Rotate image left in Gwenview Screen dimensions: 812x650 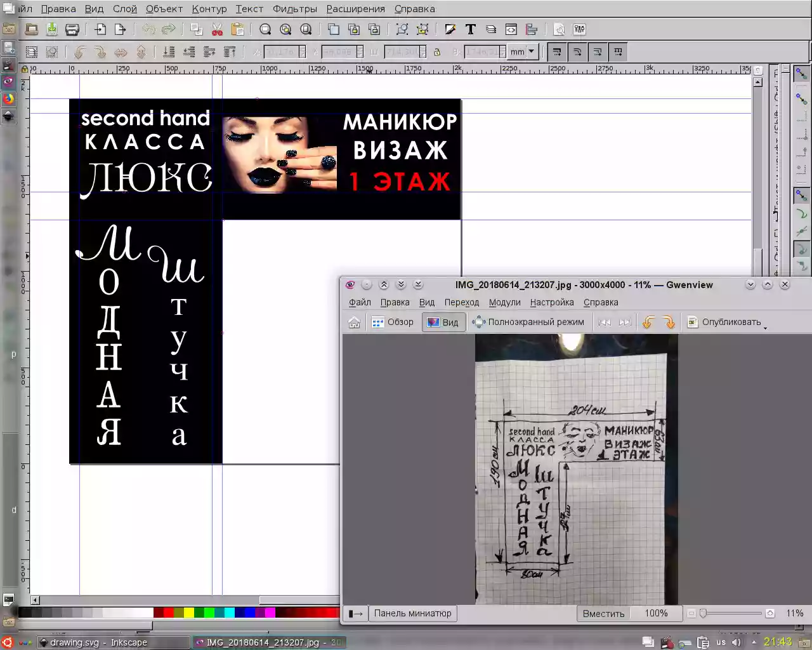coord(648,322)
